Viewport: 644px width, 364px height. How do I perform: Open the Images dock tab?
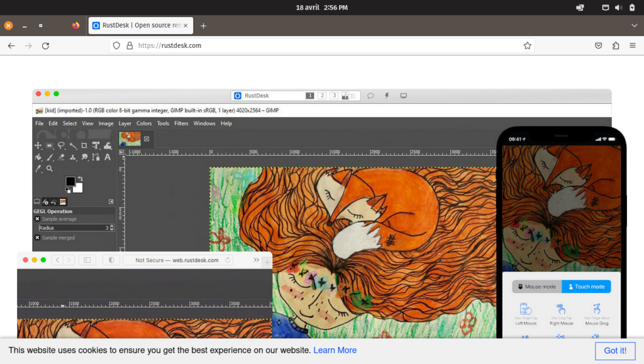point(63,202)
